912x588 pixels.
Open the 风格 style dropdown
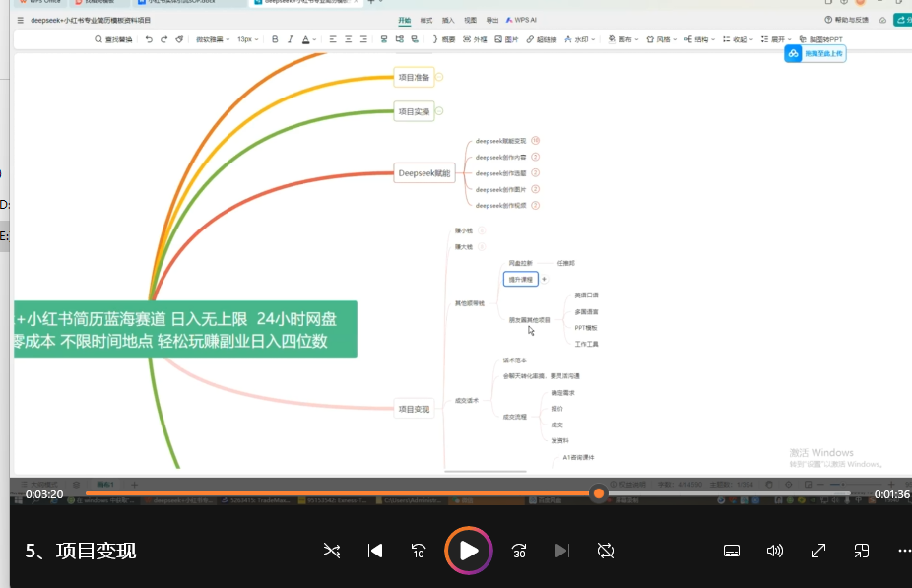(661, 39)
